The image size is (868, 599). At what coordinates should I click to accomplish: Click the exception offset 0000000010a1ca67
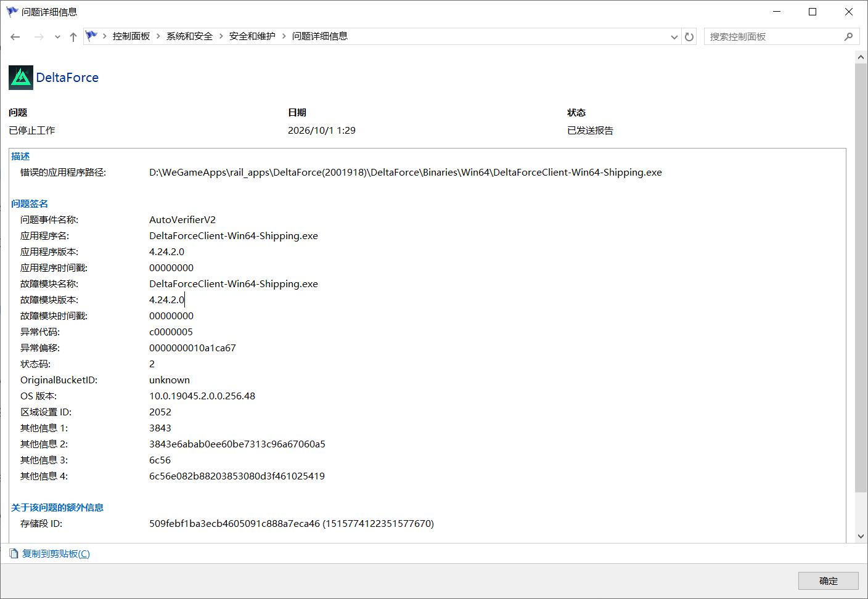point(192,348)
